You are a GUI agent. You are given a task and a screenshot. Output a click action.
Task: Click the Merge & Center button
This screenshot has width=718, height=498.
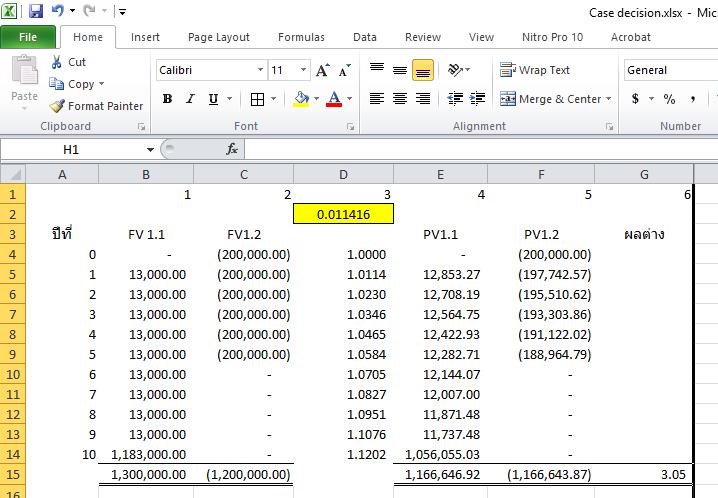[550, 99]
